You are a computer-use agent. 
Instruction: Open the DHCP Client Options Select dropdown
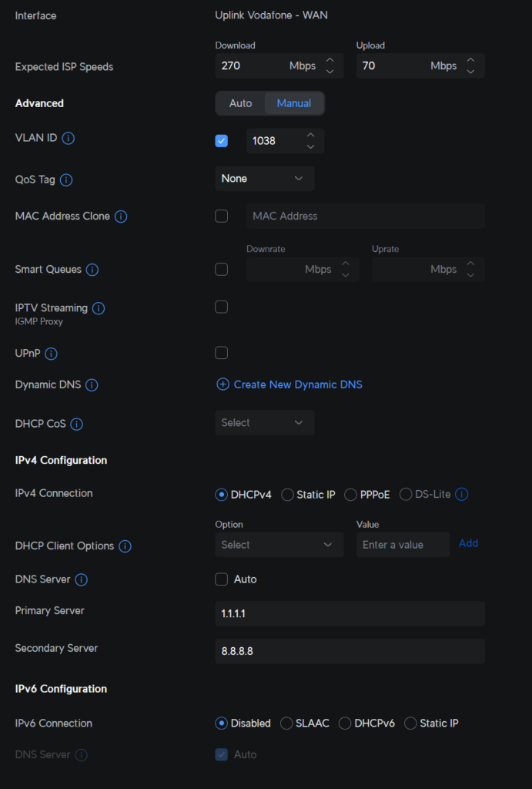(x=279, y=545)
